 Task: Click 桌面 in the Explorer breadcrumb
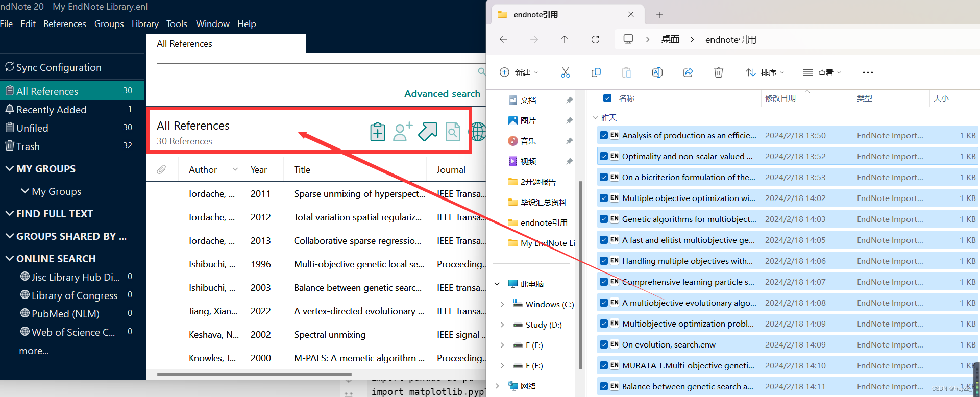pyautogui.click(x=670, y=39)
